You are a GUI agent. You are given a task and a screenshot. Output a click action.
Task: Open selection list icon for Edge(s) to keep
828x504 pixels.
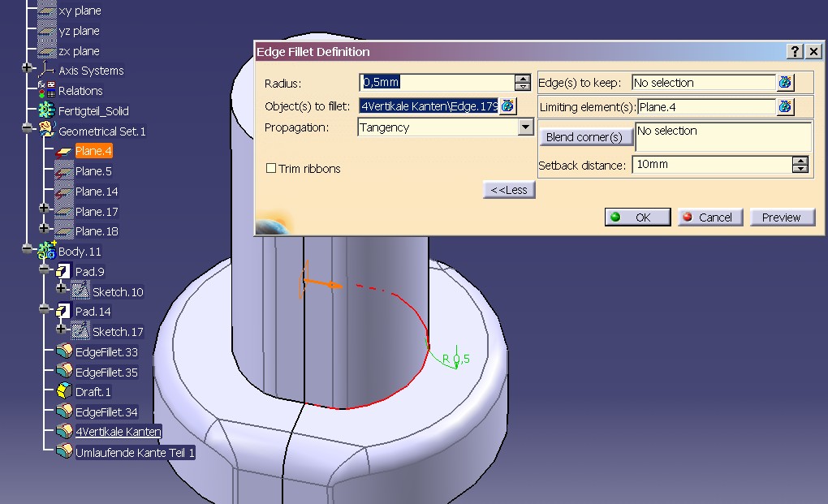(785, 82)
